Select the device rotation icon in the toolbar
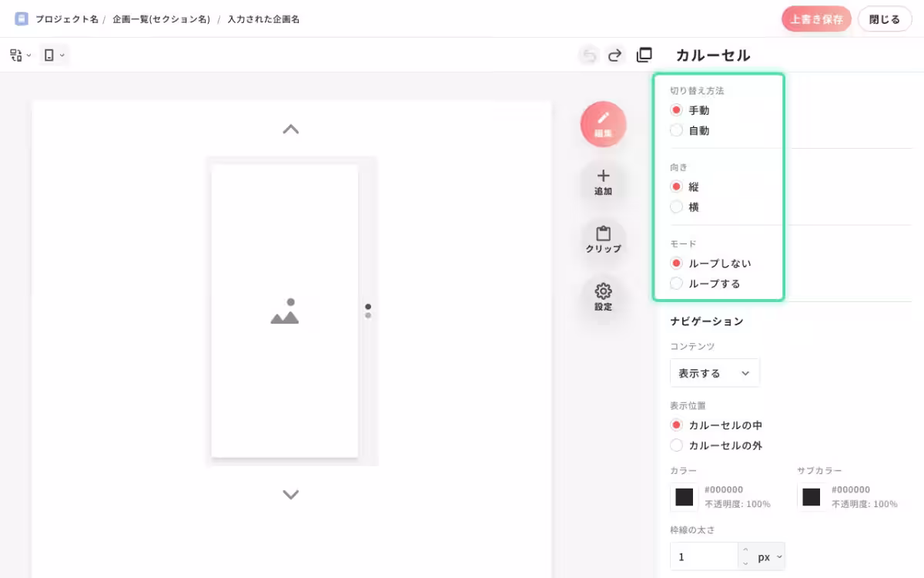The width and height of the screenshot is (924, 578). point(16,54)
